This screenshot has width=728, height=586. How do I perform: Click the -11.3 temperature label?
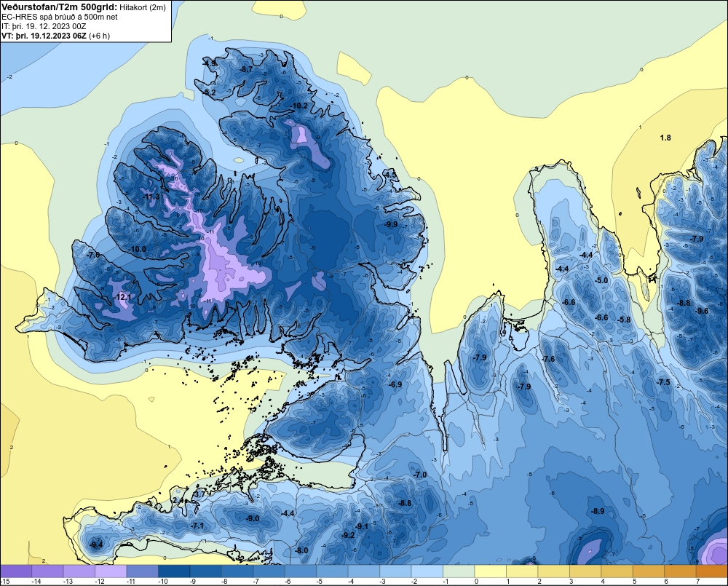click(151, 197)
